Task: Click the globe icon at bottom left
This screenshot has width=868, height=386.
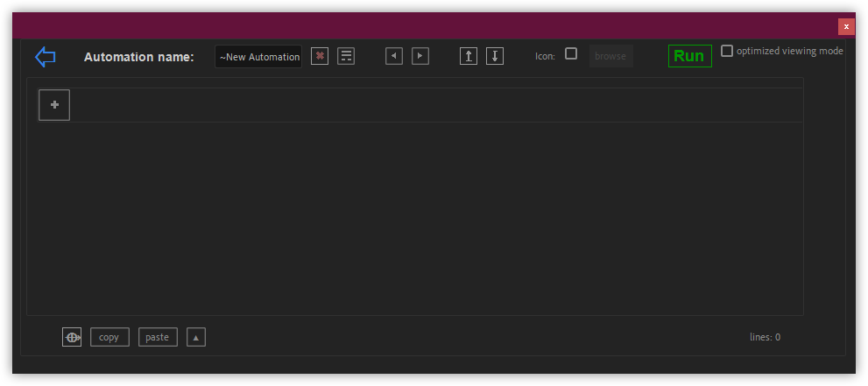Action: (72, 337)
